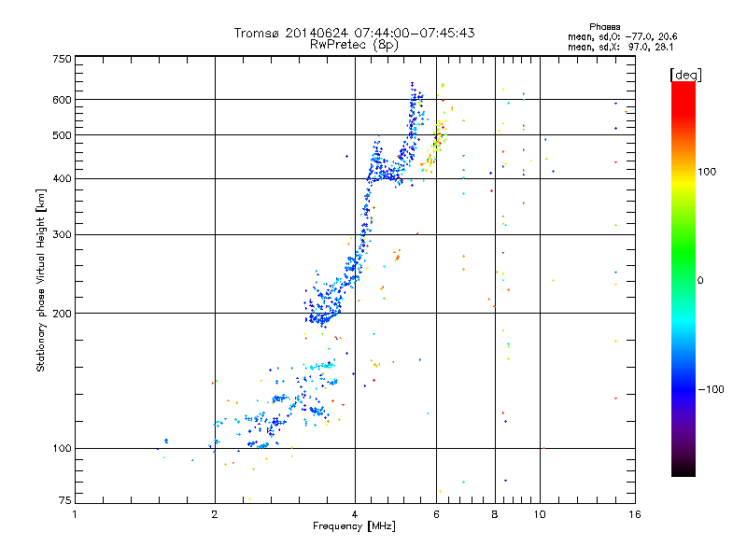Click the '300' y-axis tick label
Image resolution: width=747 pixels, height=560 pixels.
point(62,235)
